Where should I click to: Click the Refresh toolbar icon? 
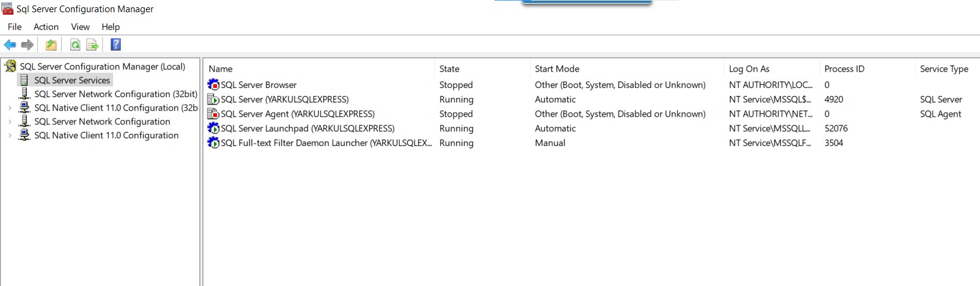[75, 45]
